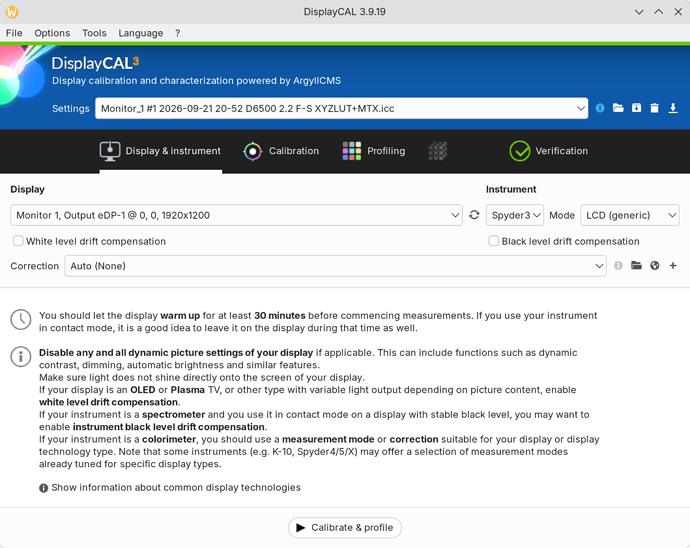
Task: Click the online correction globe icon
Action: pos(655,265)
